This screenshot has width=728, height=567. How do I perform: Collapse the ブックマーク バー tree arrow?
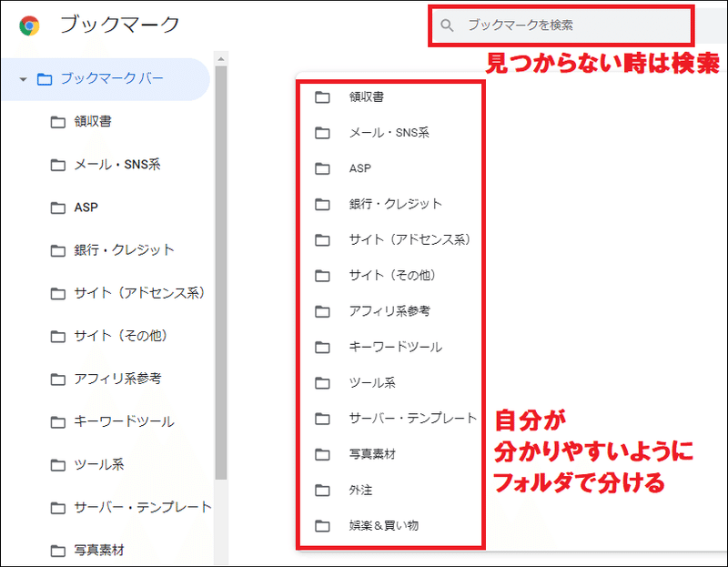23,79
